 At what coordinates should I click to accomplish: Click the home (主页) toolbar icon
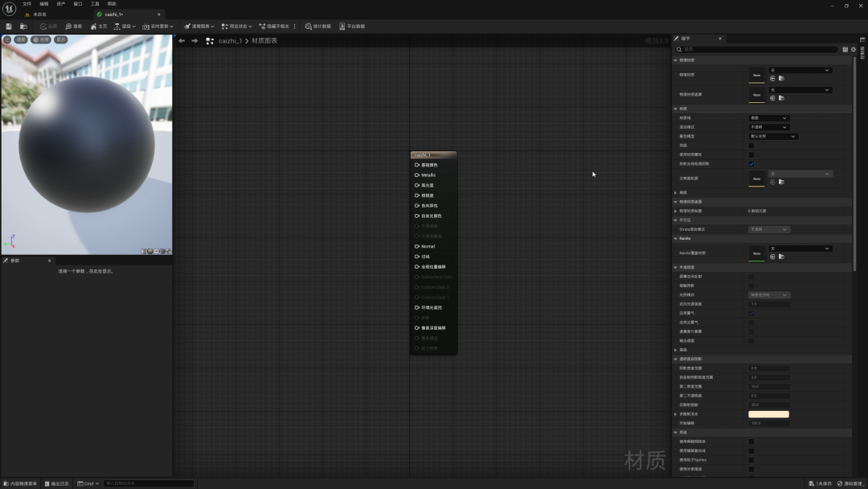click(x=99, y=26)
